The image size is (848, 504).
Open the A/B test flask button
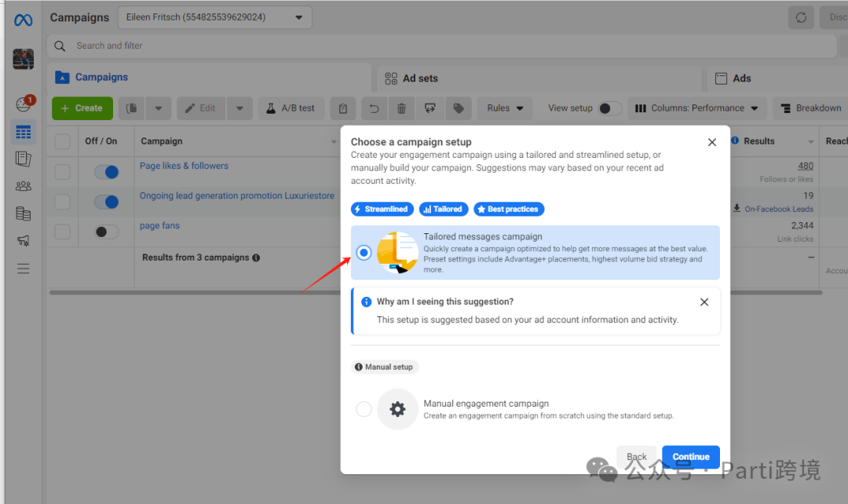(x=291, y=108)
